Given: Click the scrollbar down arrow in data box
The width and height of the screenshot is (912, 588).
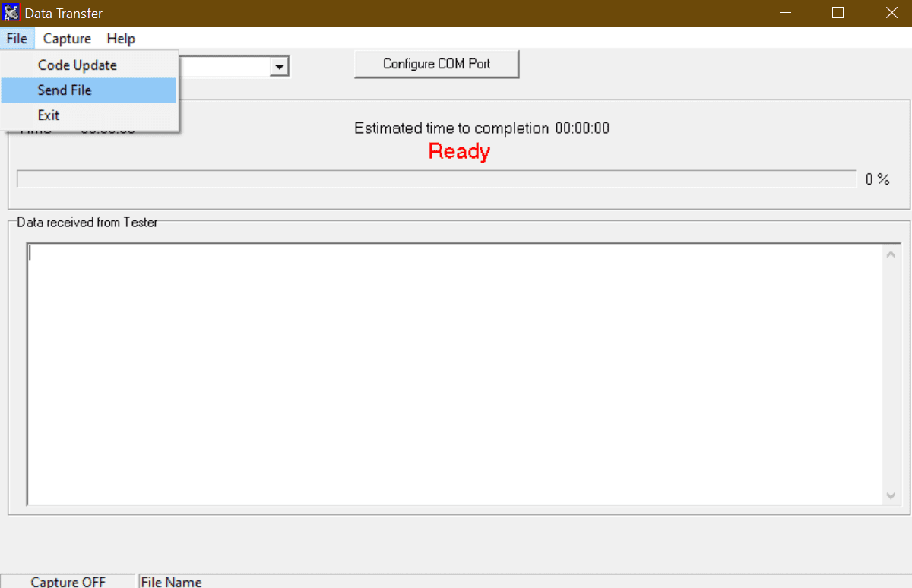Looking at the screenshot, I should pos(891,495).
